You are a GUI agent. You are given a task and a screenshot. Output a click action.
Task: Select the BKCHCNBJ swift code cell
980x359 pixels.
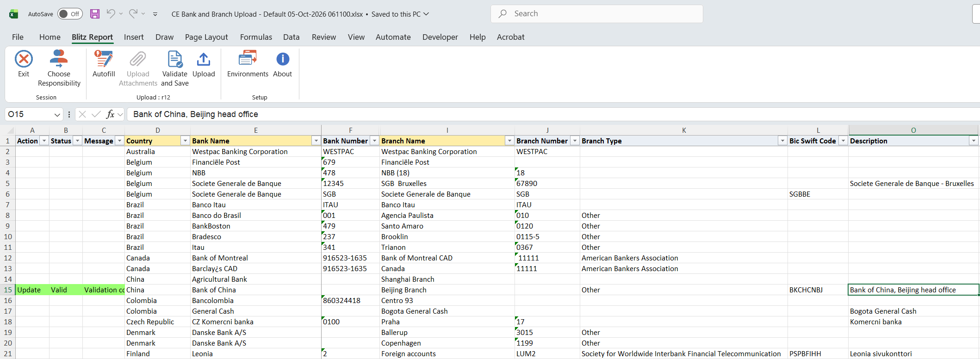tap(818, 290)
